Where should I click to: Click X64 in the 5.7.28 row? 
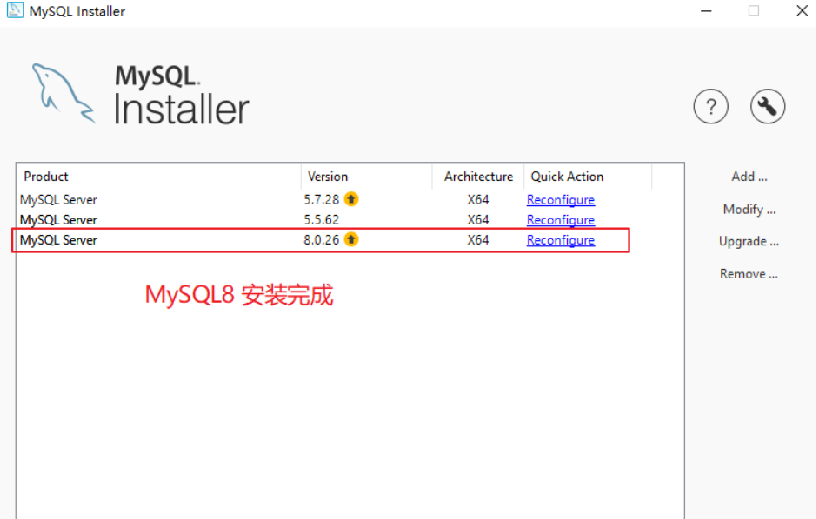(478, 199)
